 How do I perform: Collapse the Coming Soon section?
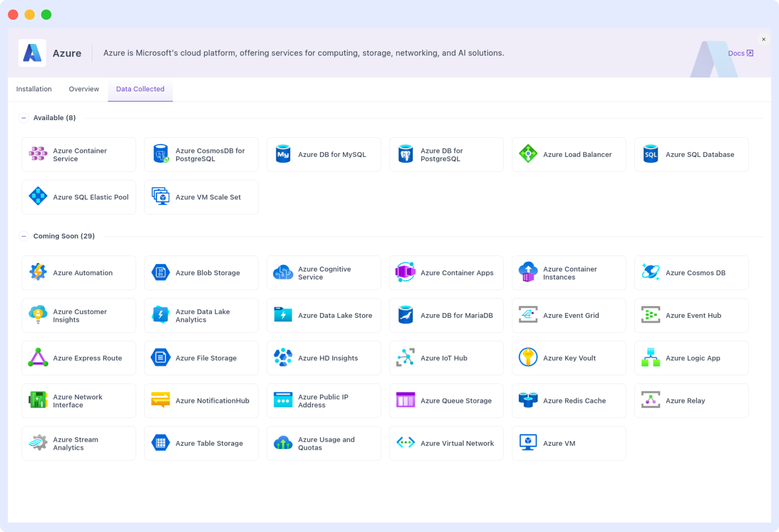click(24, 236)
